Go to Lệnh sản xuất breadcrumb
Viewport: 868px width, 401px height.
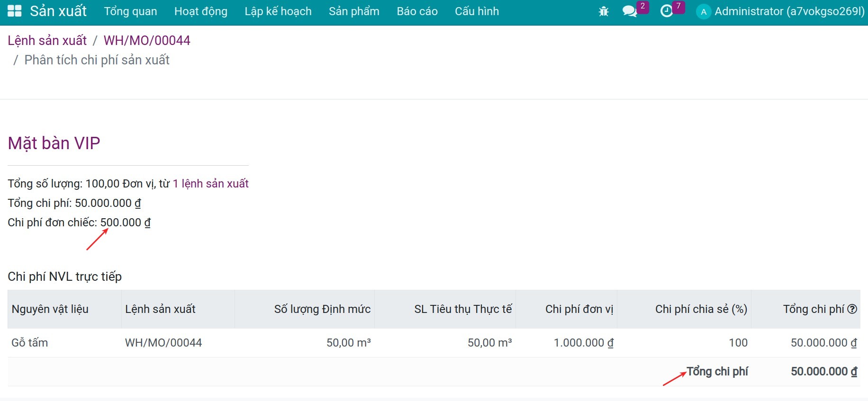(47, 41)
